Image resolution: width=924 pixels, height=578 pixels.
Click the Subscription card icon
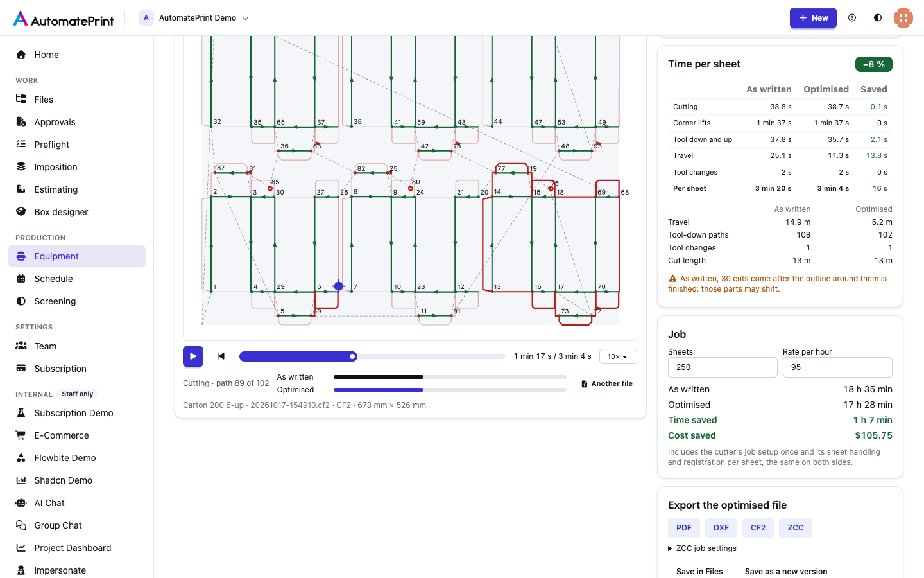tap(21, 369)
